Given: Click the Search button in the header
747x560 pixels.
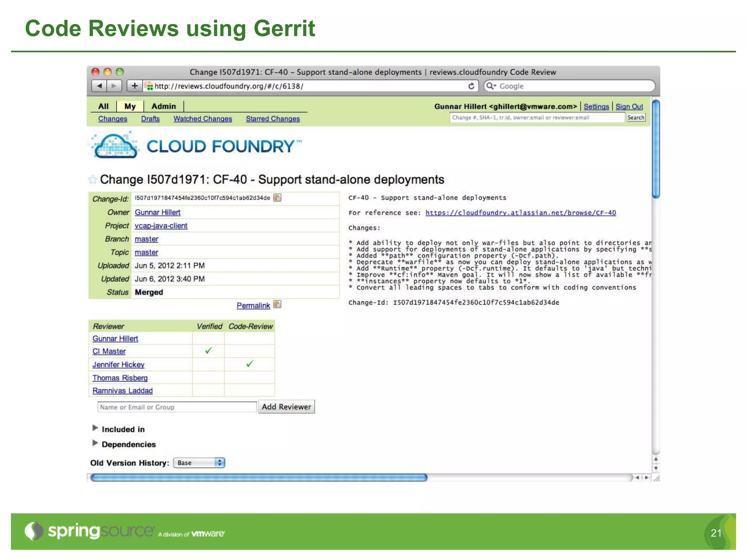Looking at the screenshot, I should [636, 118].
